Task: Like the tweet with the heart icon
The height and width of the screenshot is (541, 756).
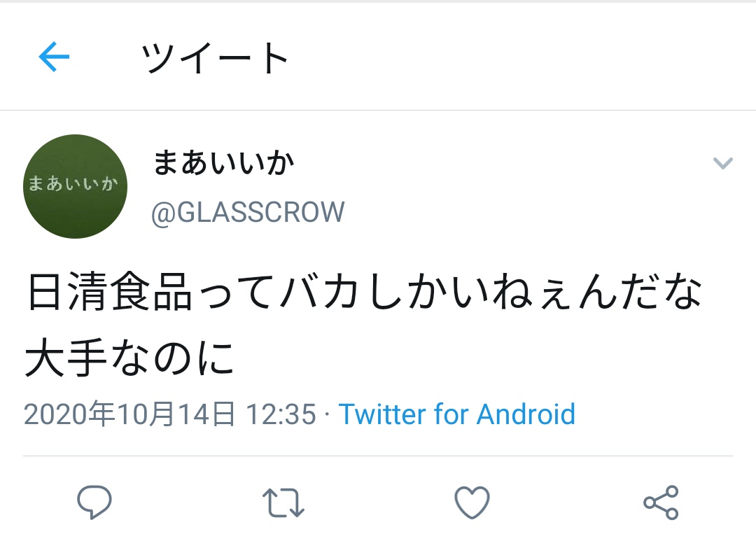Action: pos(472,503)
